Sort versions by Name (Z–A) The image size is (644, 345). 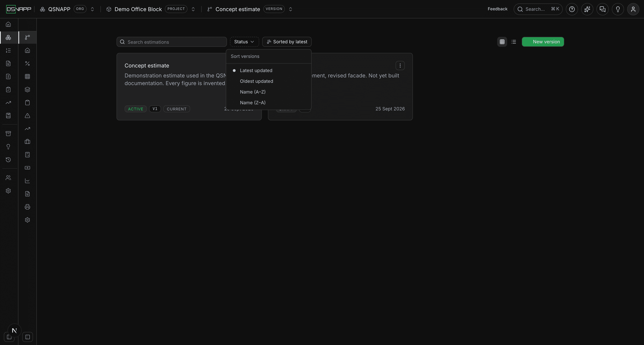(x=269, y=103)
